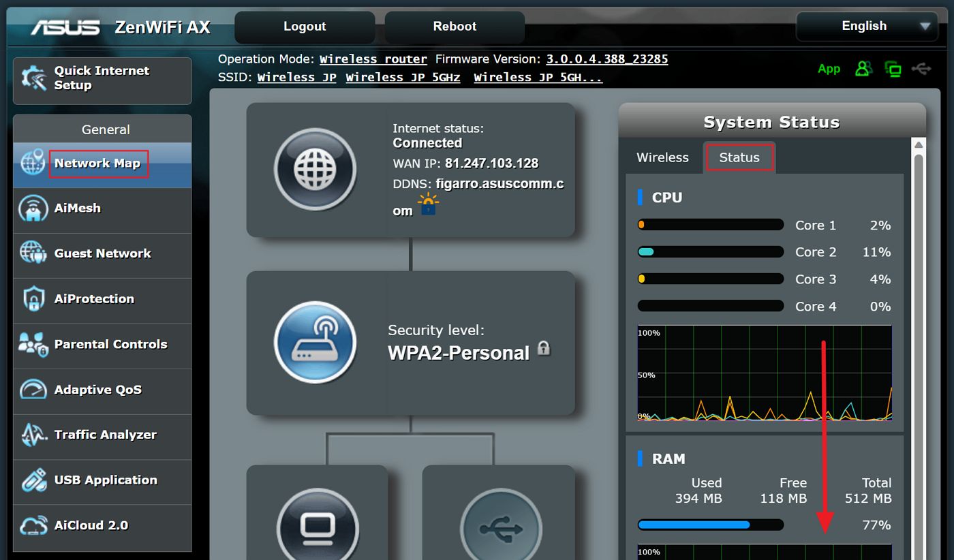Open the client list person icon top right

[863, 69]
